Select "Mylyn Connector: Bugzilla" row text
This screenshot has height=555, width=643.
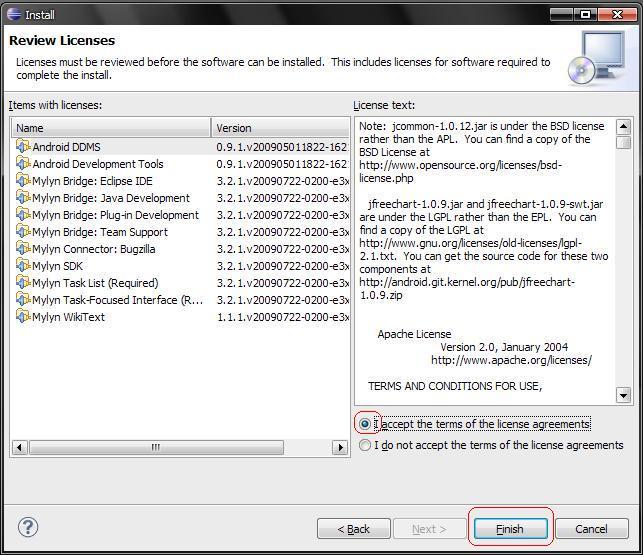94,249
